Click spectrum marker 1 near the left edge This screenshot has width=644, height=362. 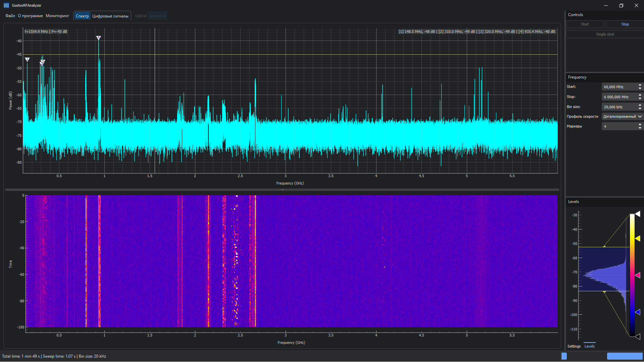(x=28, y=59)
